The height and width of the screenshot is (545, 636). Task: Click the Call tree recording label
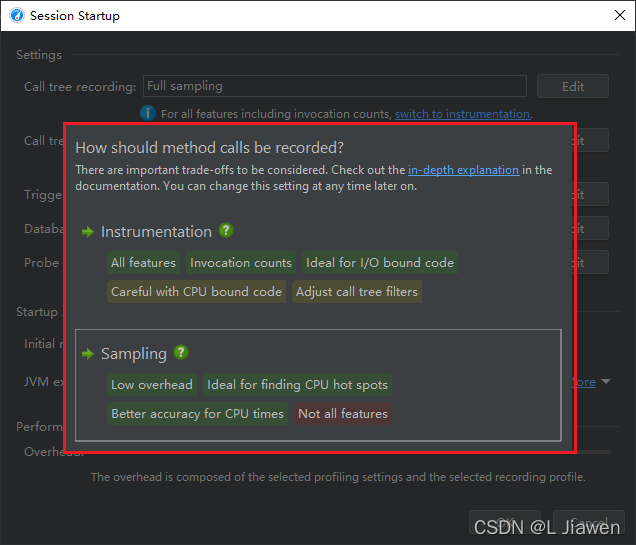pyautogui.click(x=80, y=86)
